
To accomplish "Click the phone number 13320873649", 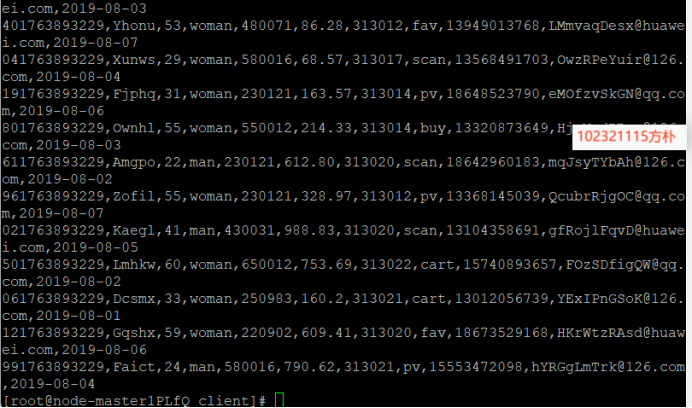I will pos(501,128).
